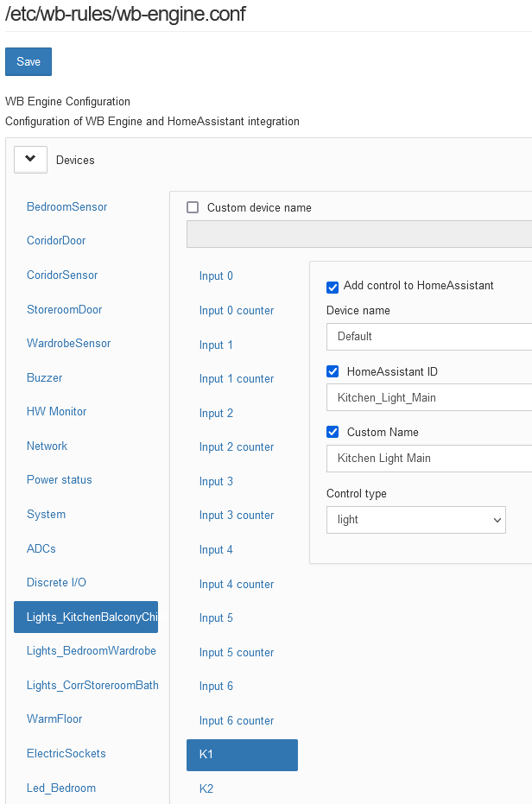The height and width of the screenshot is (804, 532).
Task: Click the Save button
Action: [28, 62]
